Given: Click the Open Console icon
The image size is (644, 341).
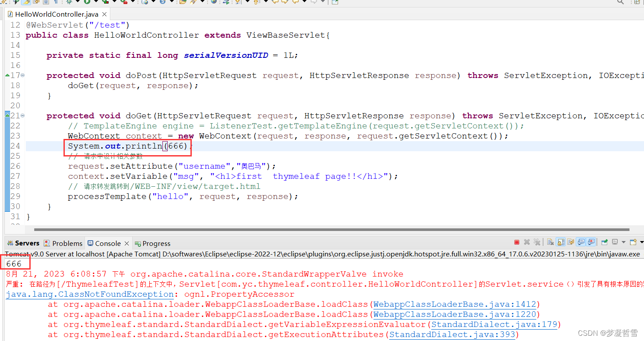Looking at the screenshot, I should (633, 242).
